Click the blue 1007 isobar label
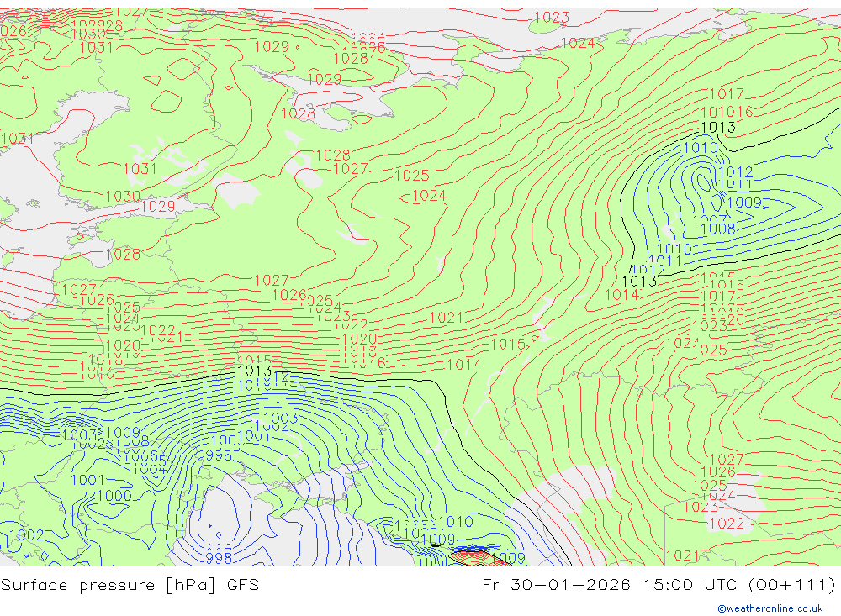The image size is (841, 616). click(710, 220)
